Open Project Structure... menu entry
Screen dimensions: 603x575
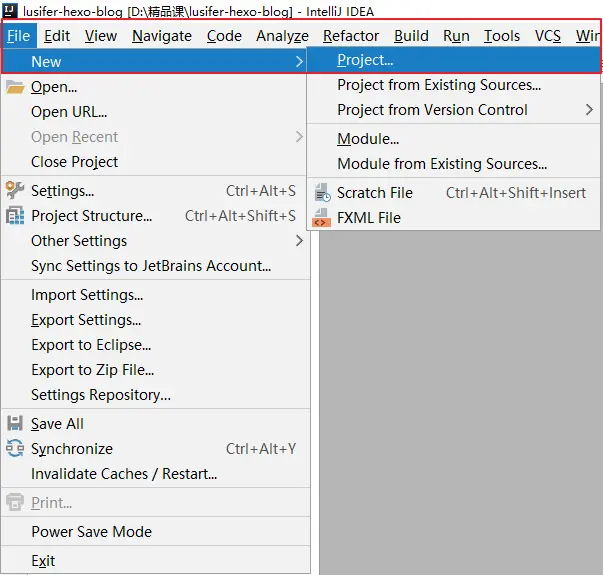point(154,215)
